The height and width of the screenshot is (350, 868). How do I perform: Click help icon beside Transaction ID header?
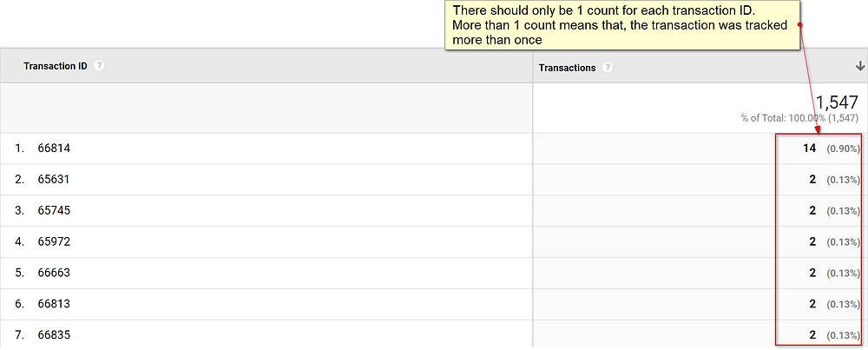[99, 66]
